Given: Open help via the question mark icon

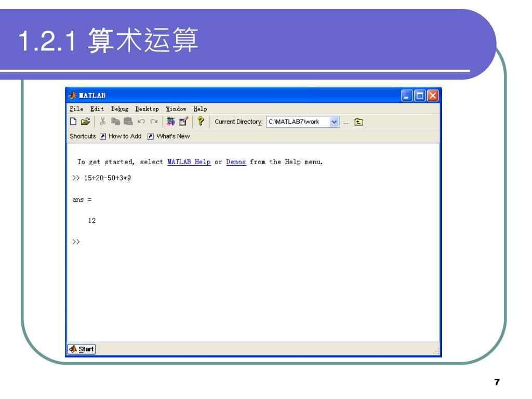Looking at the screenshot, I should (201, 121).
